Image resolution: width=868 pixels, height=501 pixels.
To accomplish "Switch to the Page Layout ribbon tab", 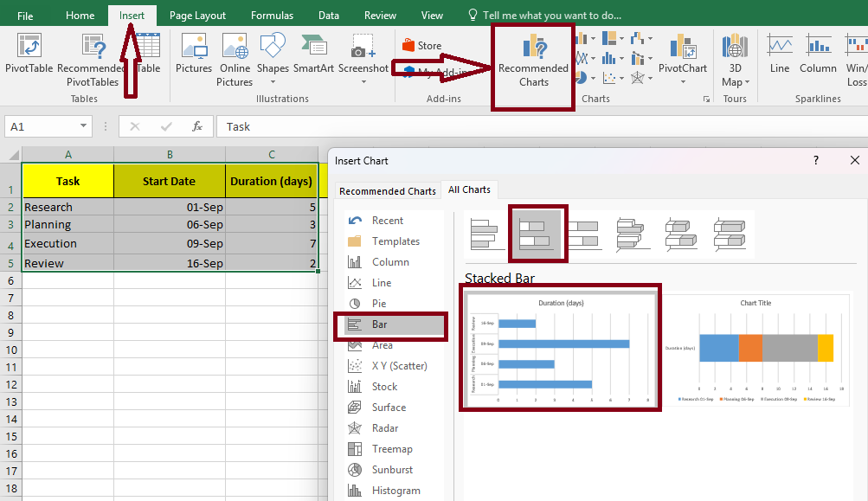I will (197, 16).
